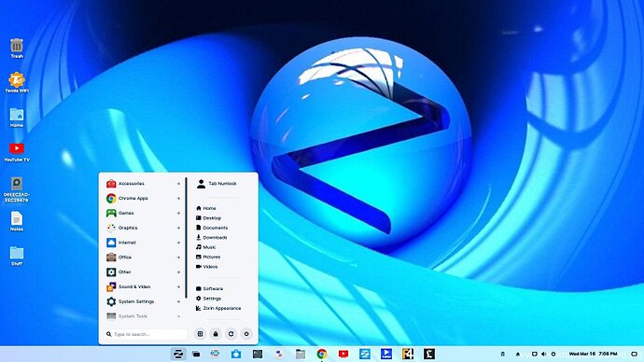
Task: Open the date and time clock
Action: click(x=593, y=354)
